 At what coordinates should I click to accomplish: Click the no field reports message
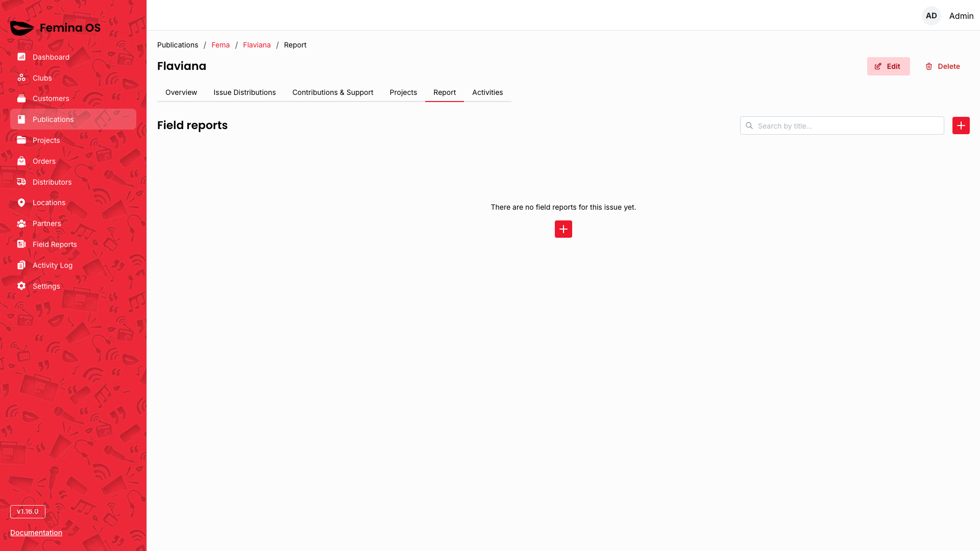point(563,207)
